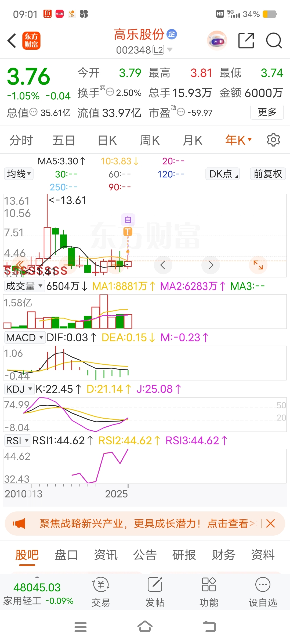Tap the RSI1:44.62 reading
290x644 pixels.
tap(63, 440)
